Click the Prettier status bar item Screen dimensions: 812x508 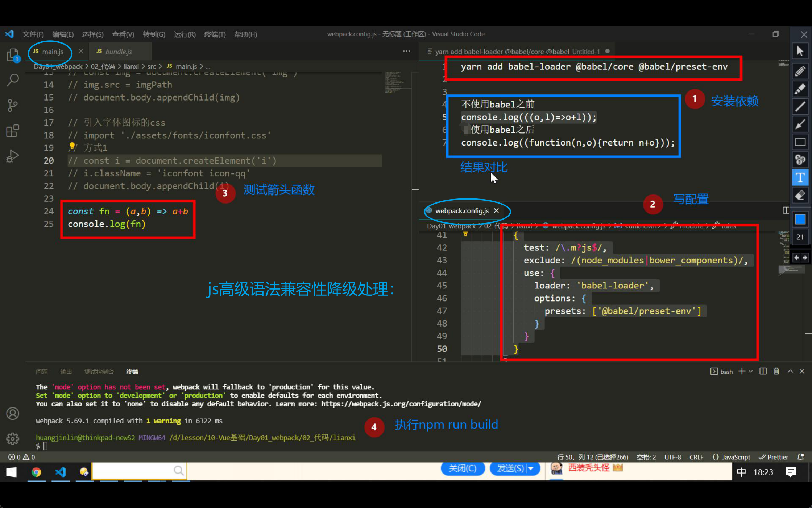pos(774,457)
